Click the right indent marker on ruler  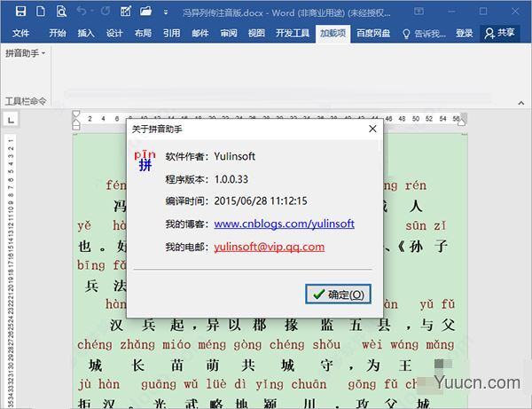pos(461,122)
